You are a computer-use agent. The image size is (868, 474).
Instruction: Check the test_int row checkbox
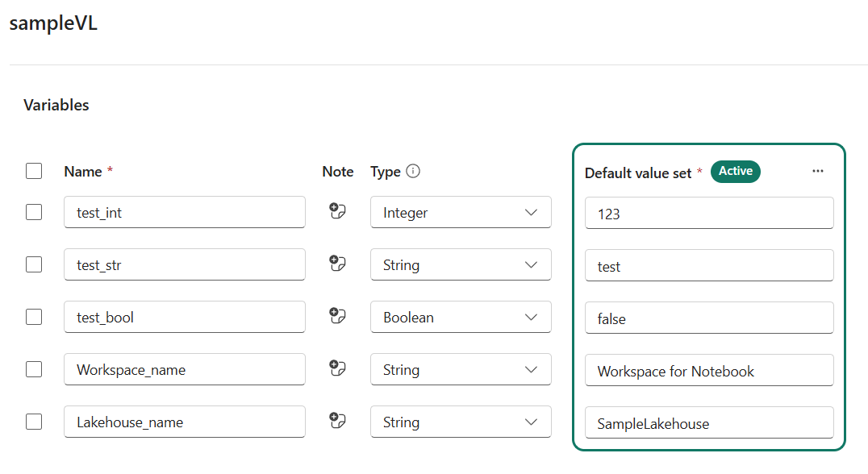click(x=34, y=212)
